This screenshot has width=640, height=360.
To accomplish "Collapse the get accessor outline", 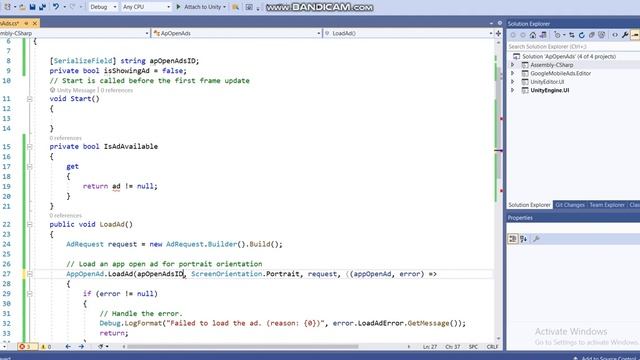I will click(x=29, y=167).
